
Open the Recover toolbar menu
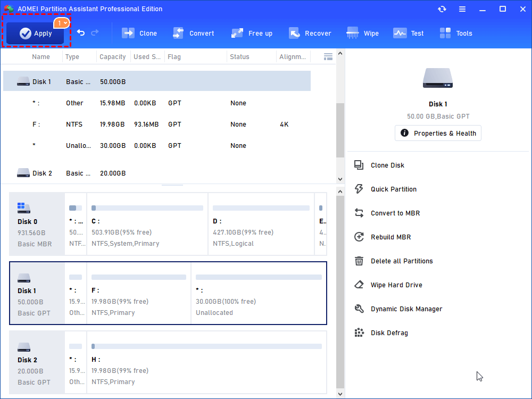point(310,33)
